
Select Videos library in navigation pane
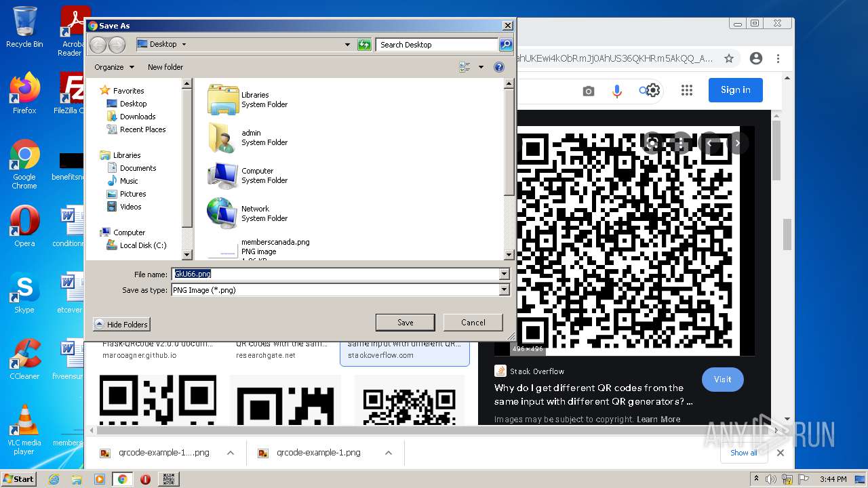(x=124, y=207)
